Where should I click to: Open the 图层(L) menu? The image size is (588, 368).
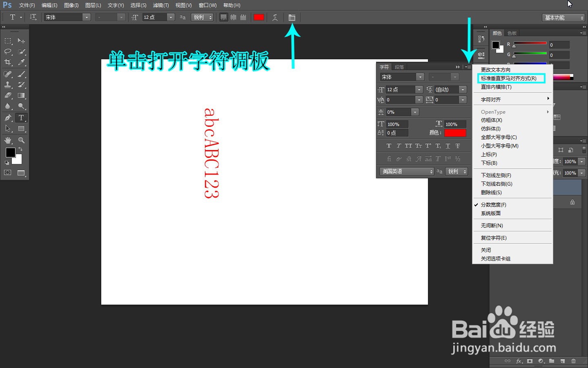93,5
